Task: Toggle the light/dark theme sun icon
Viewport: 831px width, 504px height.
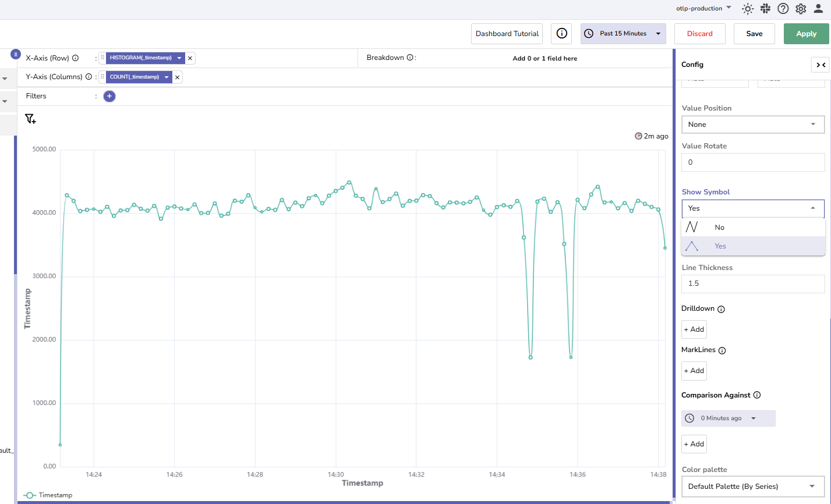Action: click(x=748, y=9)
